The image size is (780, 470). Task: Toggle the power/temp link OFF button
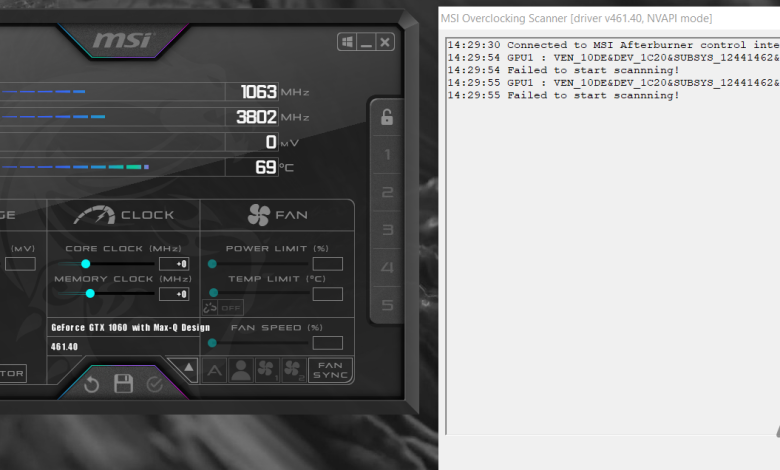pos(223,308)
